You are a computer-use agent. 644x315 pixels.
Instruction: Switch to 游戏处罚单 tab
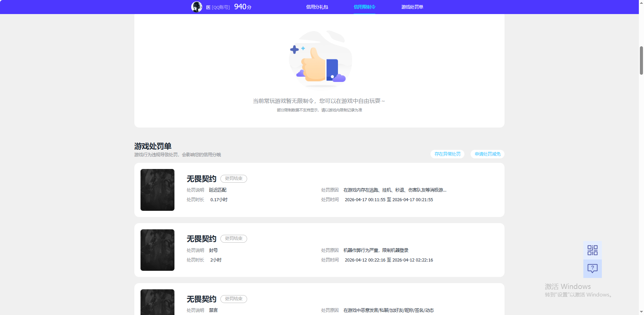click(x=412, y=7)
